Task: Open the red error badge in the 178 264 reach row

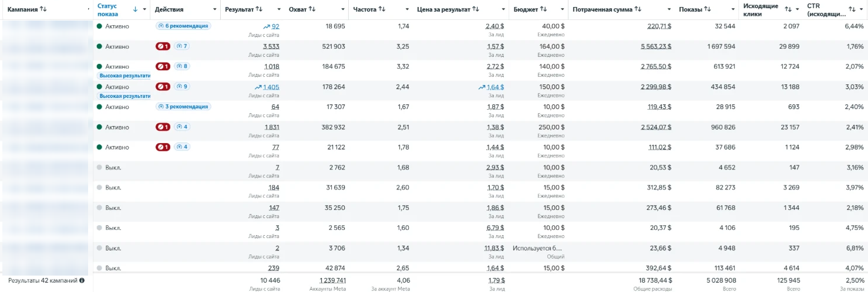Action: [x=163, y=87]
